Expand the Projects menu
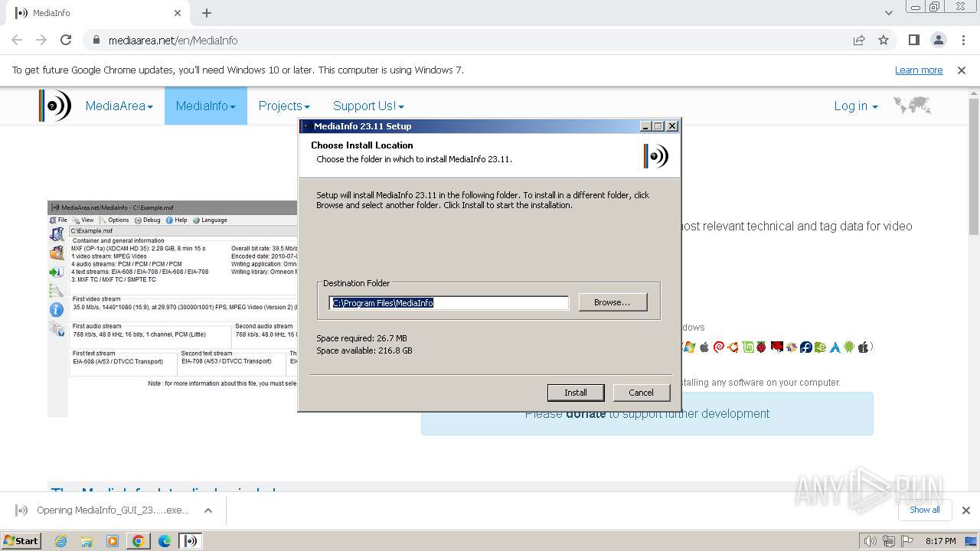 click(284, 106)
